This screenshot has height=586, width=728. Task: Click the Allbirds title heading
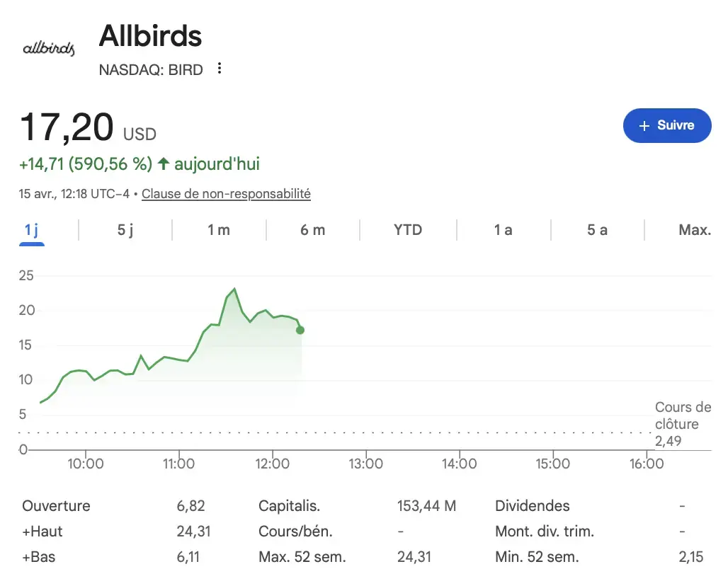click(150, 36)
